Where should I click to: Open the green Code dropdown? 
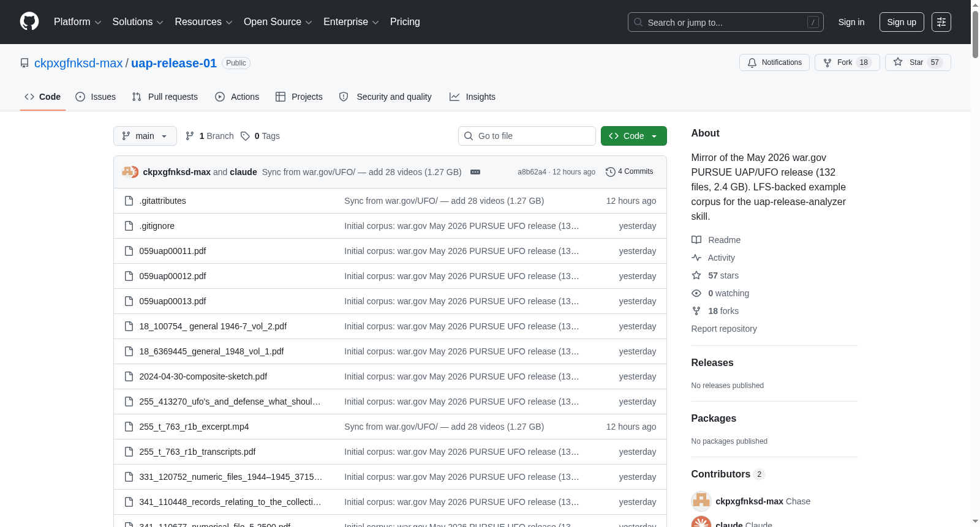coord(634,136)
